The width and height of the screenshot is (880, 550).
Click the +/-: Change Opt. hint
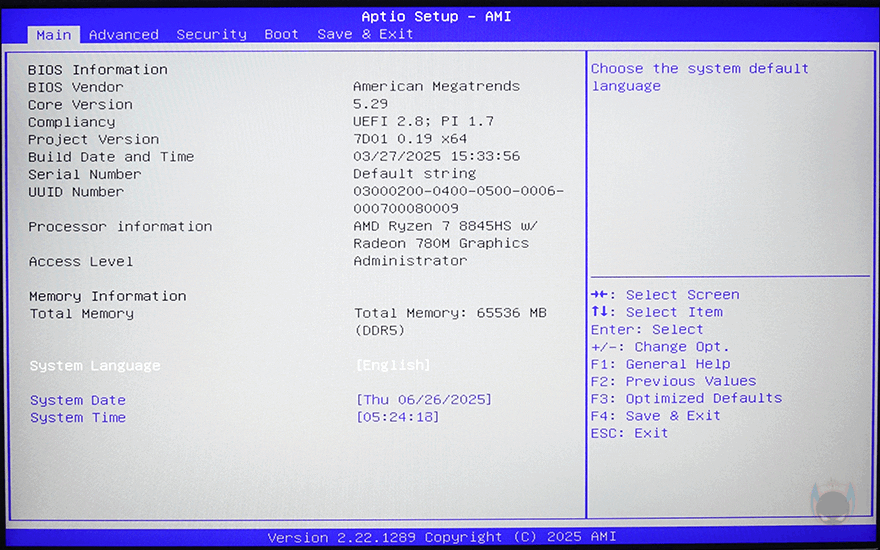click(661, 347)
